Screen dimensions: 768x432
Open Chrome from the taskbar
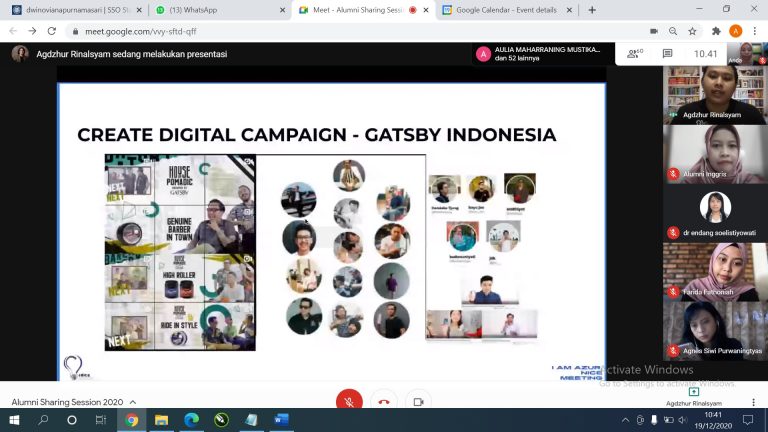131,420
